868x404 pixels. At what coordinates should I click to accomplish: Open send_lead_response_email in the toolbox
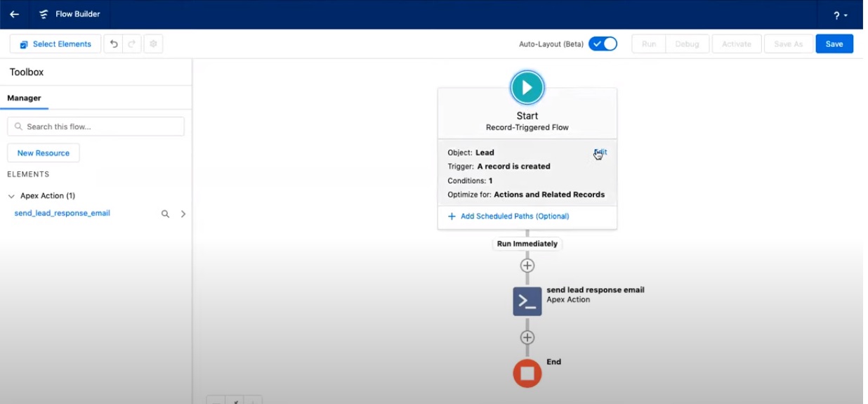pyautogui.click(x=63, y=213)
